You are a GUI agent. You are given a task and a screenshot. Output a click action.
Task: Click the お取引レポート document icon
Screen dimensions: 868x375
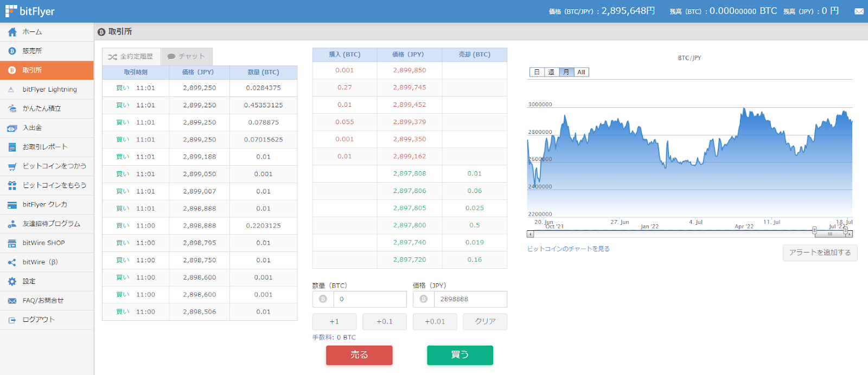point(12,147)
